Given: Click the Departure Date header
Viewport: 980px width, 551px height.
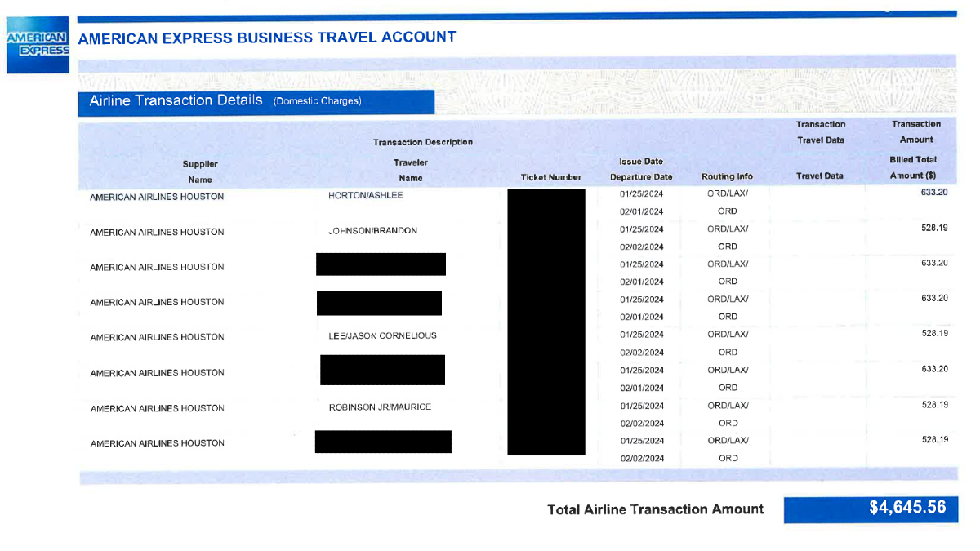Looking at the screenshot, I should [641, 176].
